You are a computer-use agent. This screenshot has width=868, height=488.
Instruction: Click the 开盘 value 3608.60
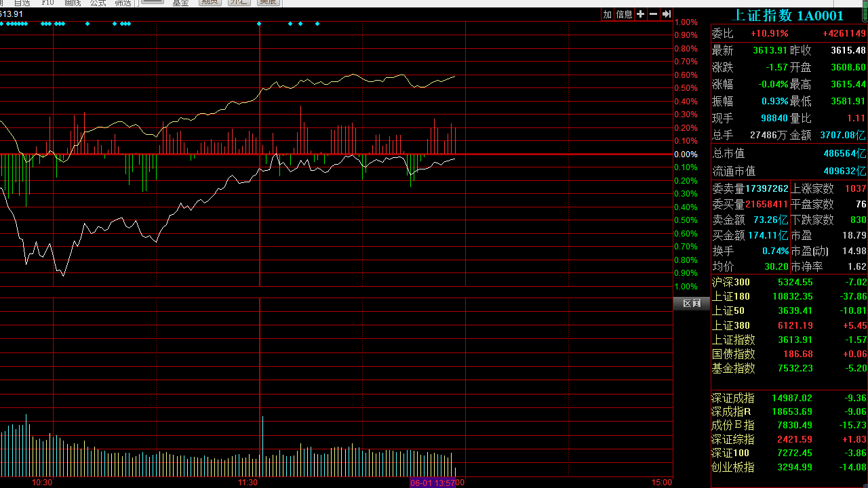(x=848, y=67)
